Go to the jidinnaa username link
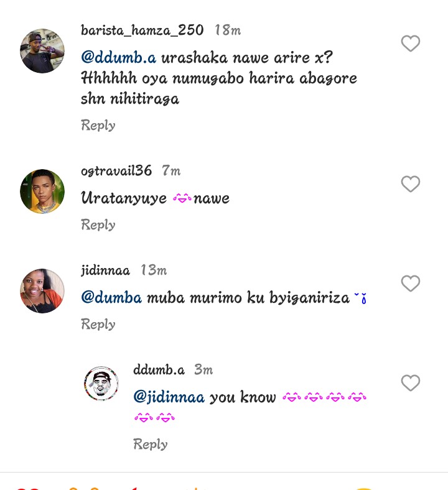 [106, 270]
